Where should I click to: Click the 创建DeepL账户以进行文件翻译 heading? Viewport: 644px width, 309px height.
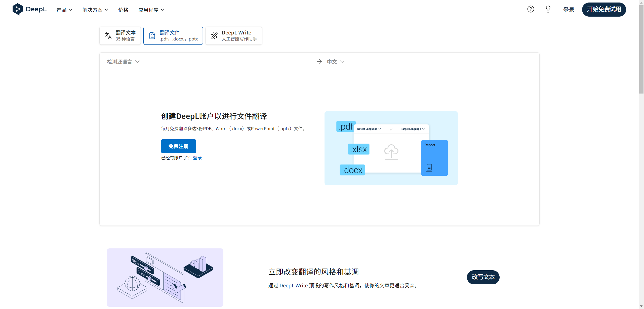click(214, 116)
